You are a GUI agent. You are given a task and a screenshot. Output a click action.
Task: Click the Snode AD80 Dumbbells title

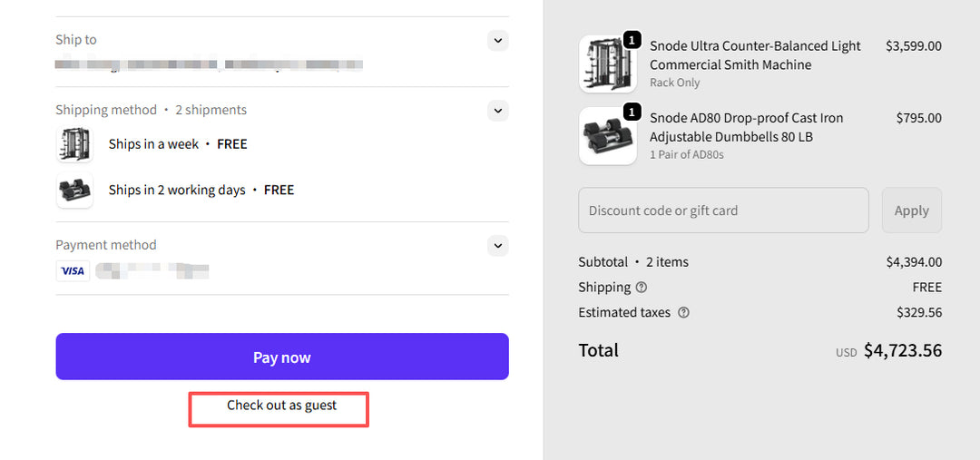(x=746, y=127)
